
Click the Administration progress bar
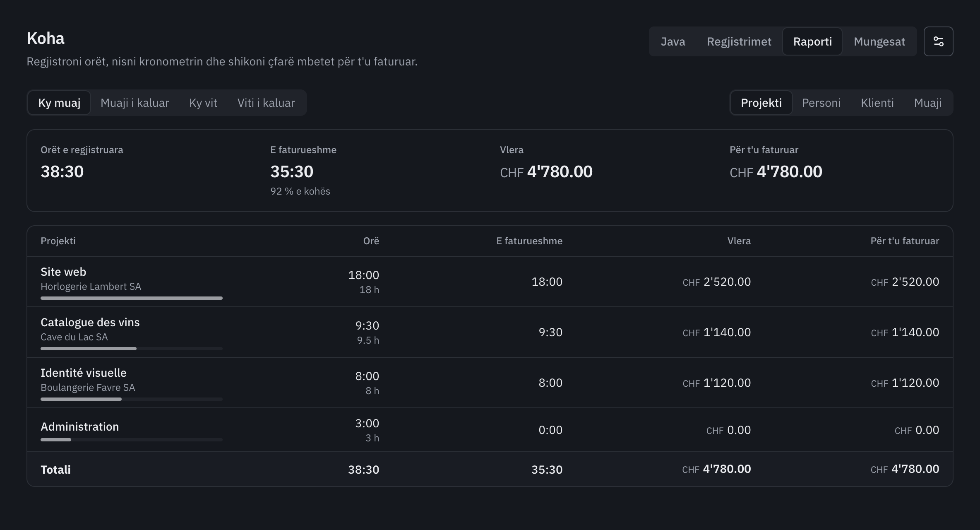click(132, 440)
